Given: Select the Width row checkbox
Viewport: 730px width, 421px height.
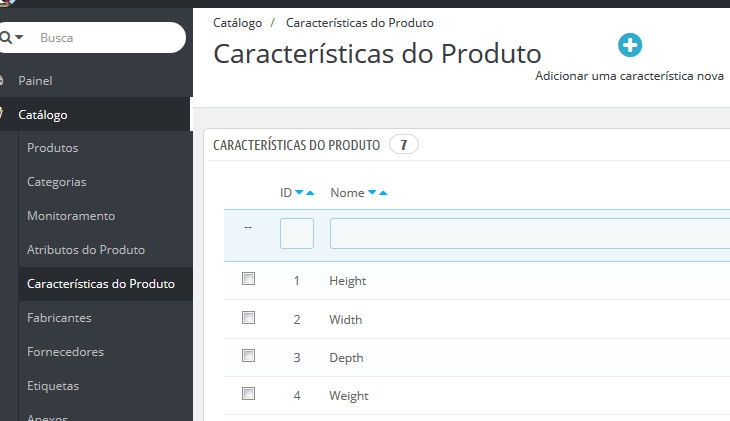Looking at the screenshot, I should click(249, 318).
